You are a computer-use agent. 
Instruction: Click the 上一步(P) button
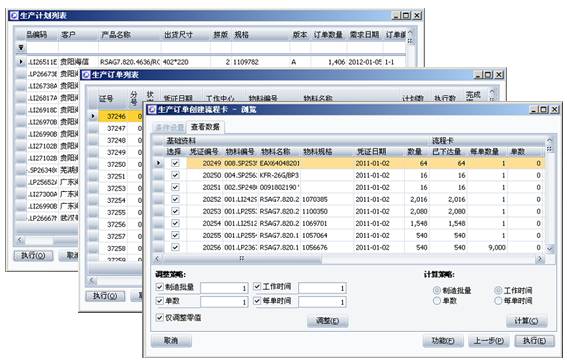489,341
